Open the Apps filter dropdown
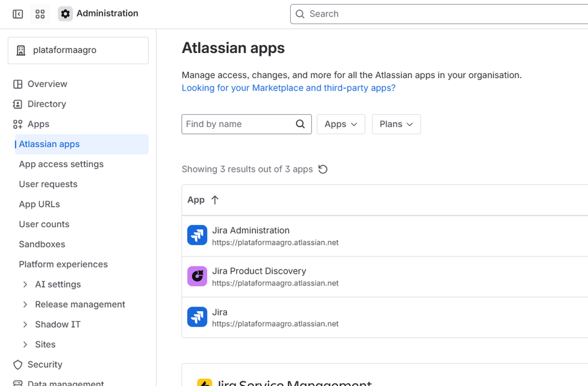Image resolution: width=588 pixels, height=386 pixels. 341,124
